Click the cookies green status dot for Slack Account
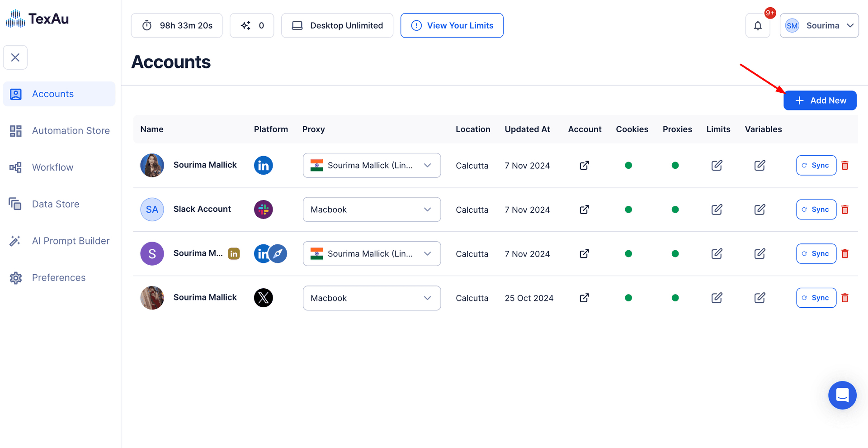This screenshot has height=448, width=868. [628, 210]
